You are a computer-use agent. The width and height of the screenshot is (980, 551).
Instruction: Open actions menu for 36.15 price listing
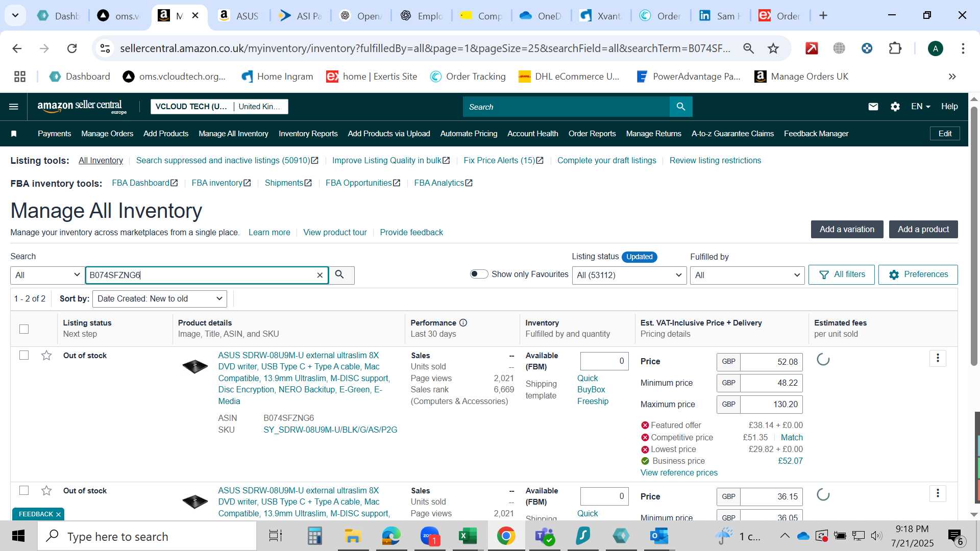click(938, 493)
